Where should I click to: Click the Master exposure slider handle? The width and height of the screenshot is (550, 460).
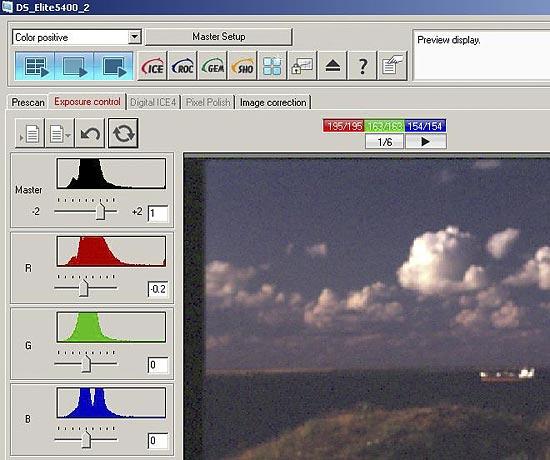[100, 211]
